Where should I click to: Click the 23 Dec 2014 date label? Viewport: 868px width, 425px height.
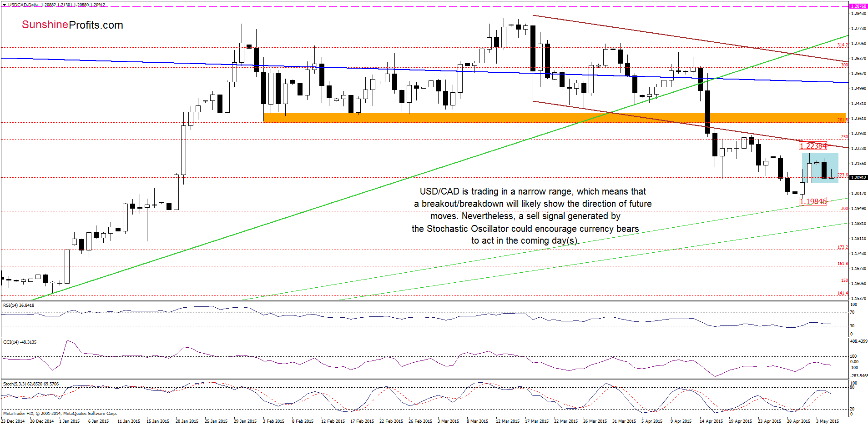point(13,421)
